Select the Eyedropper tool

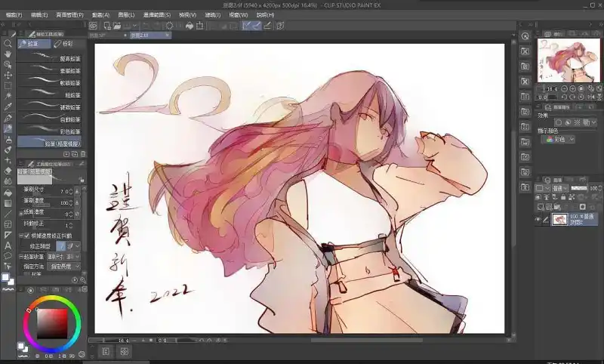click(8, 106)
